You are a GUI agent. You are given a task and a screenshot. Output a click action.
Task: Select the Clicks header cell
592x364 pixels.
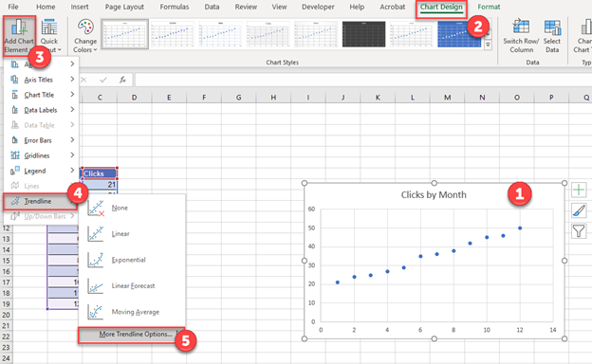point(100,173)
